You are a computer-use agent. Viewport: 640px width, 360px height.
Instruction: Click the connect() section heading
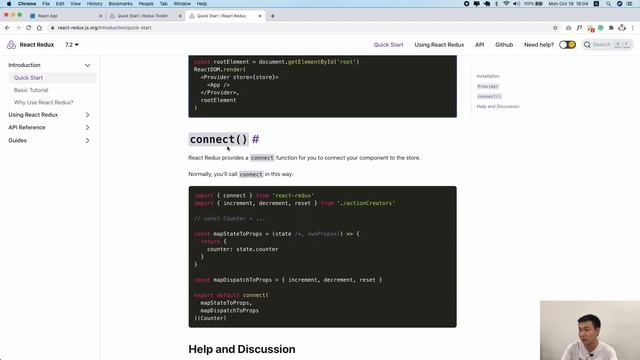coord(218,139)
